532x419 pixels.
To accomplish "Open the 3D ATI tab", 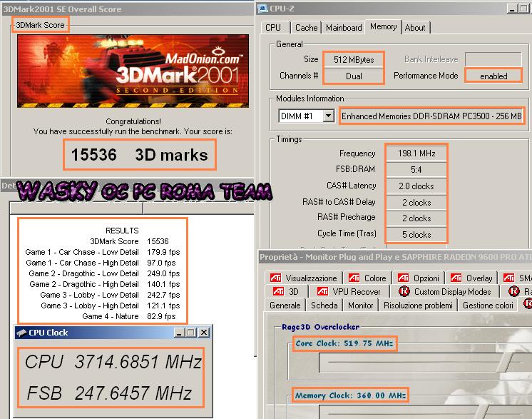I will (287, 292).
